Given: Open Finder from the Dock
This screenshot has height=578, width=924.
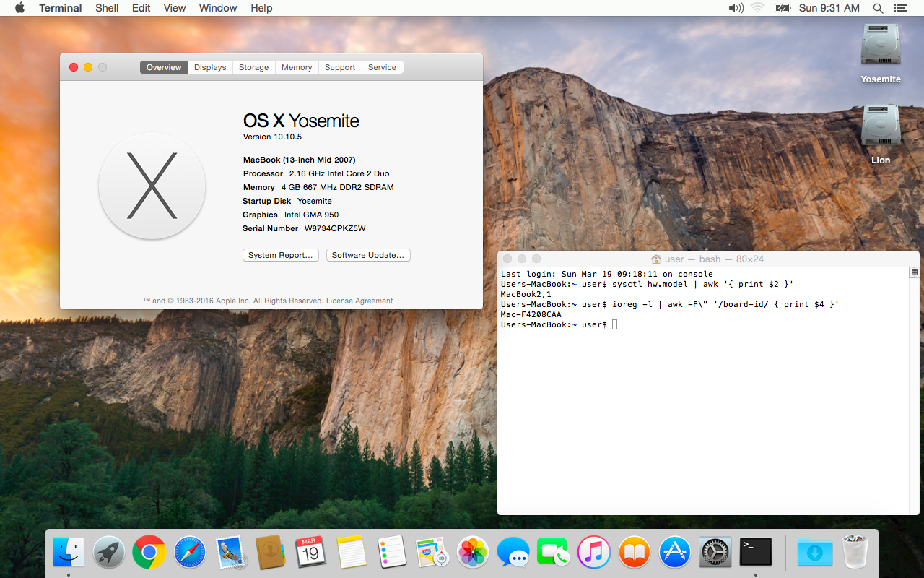Looking at the screenshot, I should tap(69, 553).
